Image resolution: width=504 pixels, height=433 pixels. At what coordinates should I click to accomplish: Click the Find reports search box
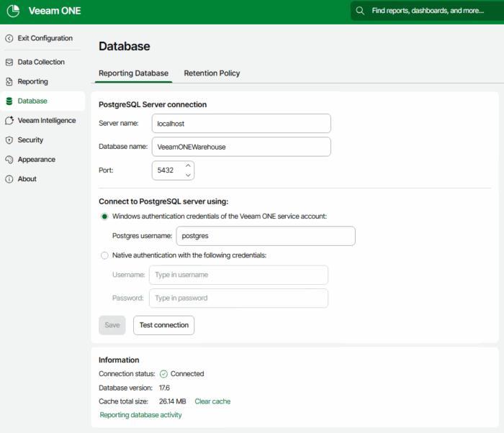pyautogui.click(x=427, y=11)
